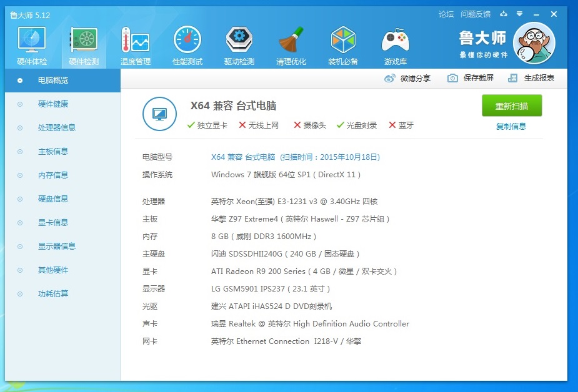Viewport: 578px width, 392px height.
Task: Click the Xeon E3-1231 v3 processor text
Action: [294, 202]
